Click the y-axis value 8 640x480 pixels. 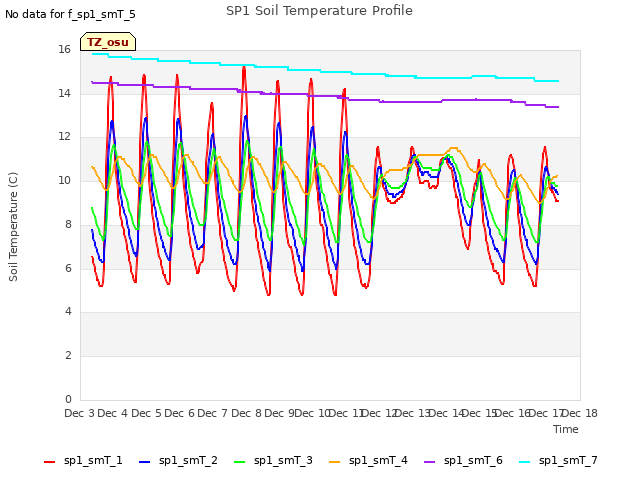pyautogui.click(x=68, y=224)
